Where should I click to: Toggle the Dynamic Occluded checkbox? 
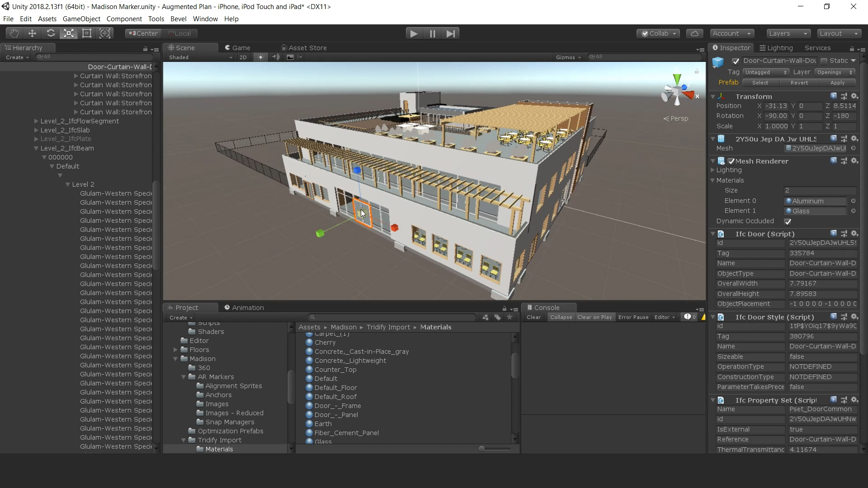pyautogui.click(x=788, y=221)
